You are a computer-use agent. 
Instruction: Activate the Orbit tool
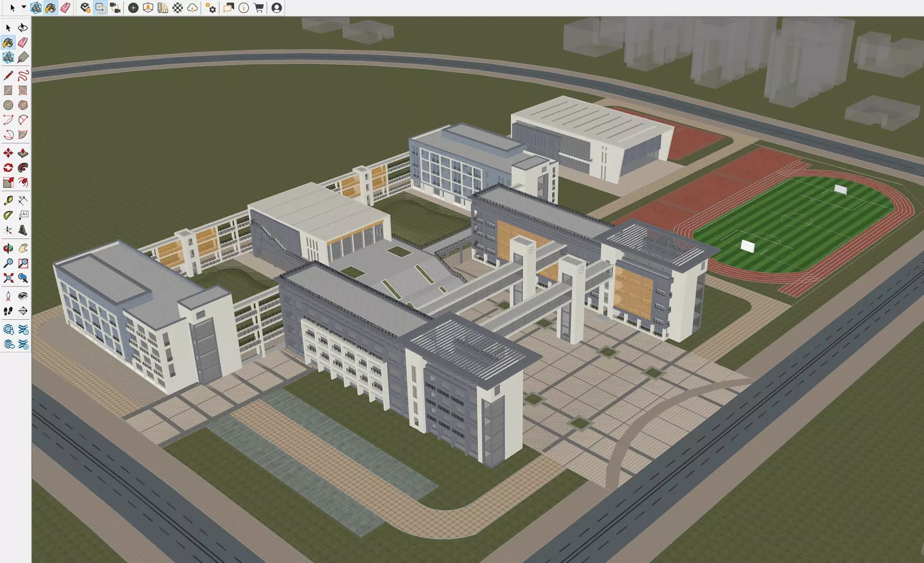click(8, 249)
